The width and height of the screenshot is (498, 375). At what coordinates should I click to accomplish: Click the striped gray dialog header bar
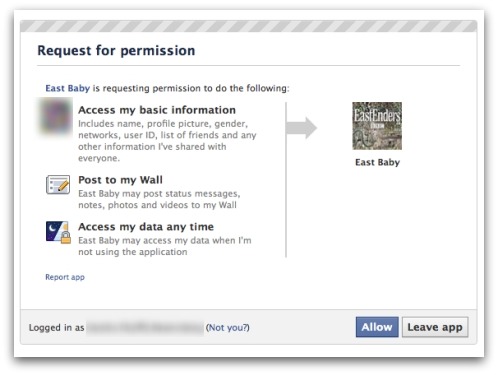click(249, 26)
